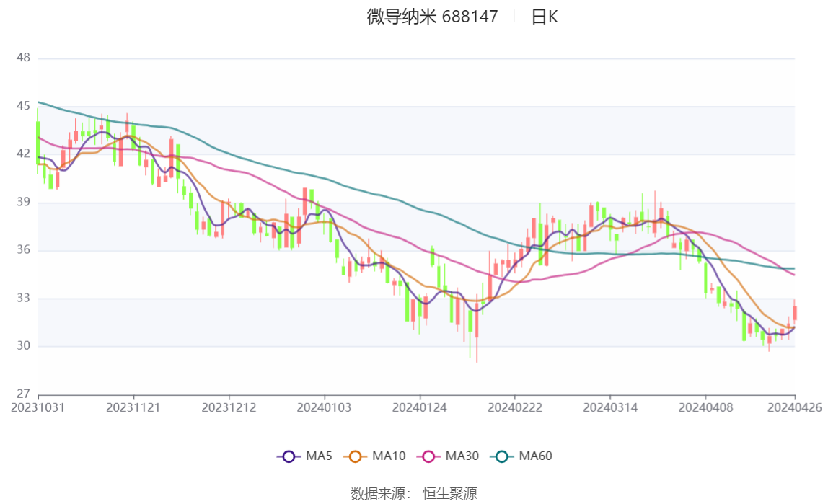Click the 27 price axis label
Screen dimensions: 828x504
pyautogui.click(x=23, y=394)
